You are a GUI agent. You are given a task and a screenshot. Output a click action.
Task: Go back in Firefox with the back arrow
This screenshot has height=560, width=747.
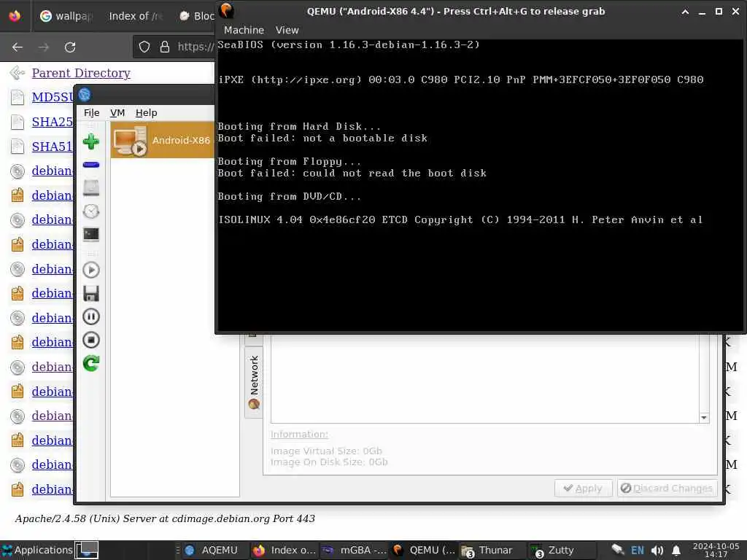pyautogui.click(x=18, y=47)
